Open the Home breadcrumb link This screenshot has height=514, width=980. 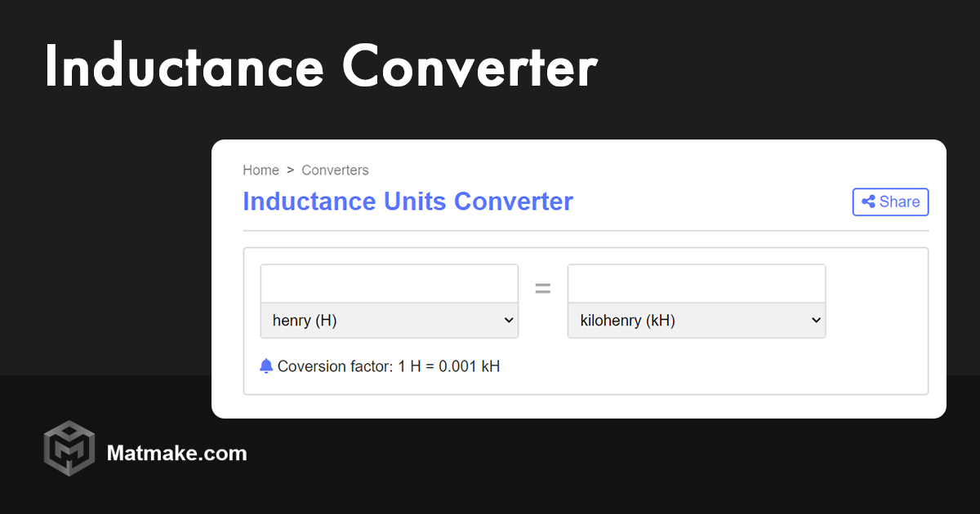pyautogui.click(x=261, y=170)
